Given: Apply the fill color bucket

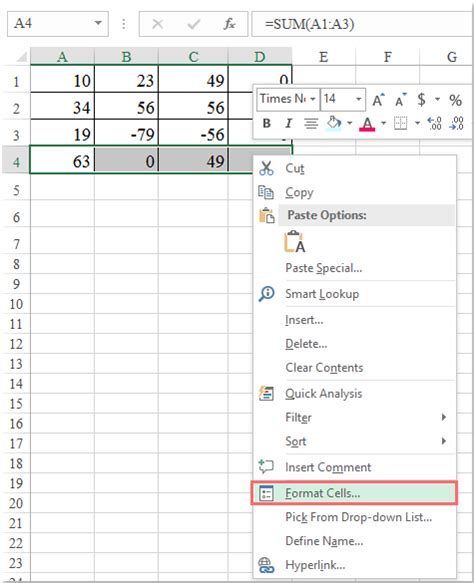Looking at the screenshot, I should pyautogui.click(x=333, y=123).
